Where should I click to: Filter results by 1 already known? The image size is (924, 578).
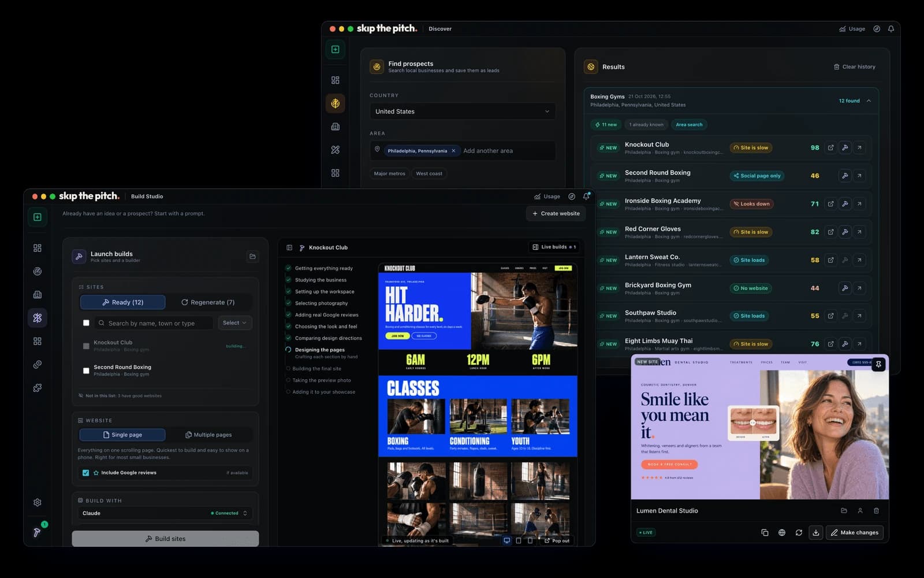pos(646,125)
